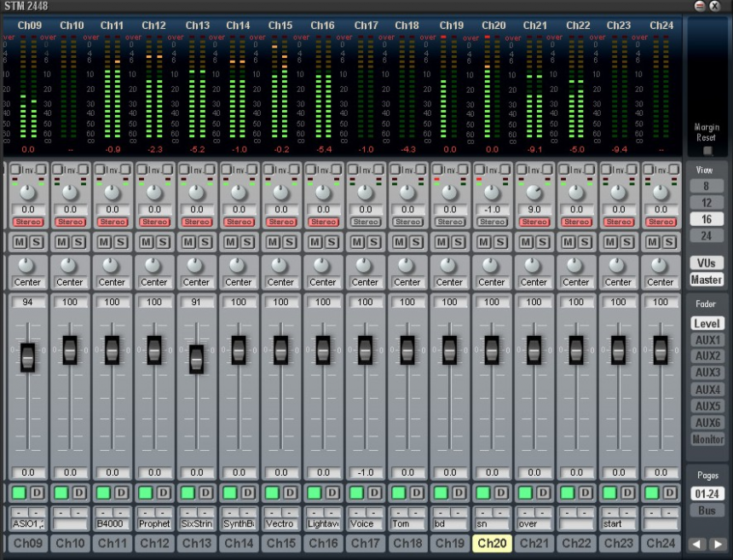This screenshot has height=560, width=733.
Task: Show 24 channels in View
Action: (707, 235)
